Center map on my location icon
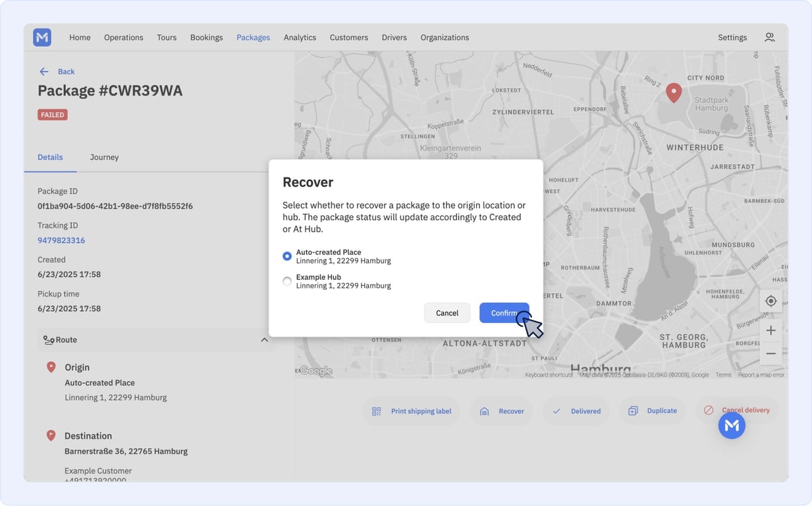 pos(771,301)
